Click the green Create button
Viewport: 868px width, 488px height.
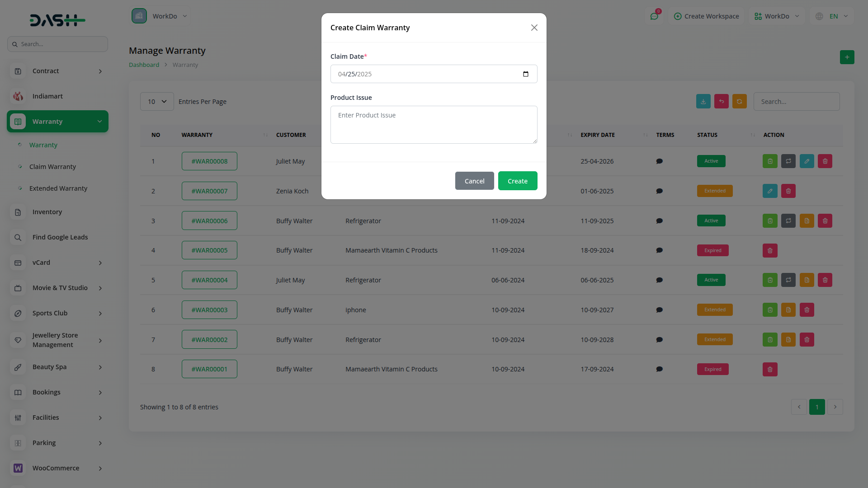[x=517, y=181]
